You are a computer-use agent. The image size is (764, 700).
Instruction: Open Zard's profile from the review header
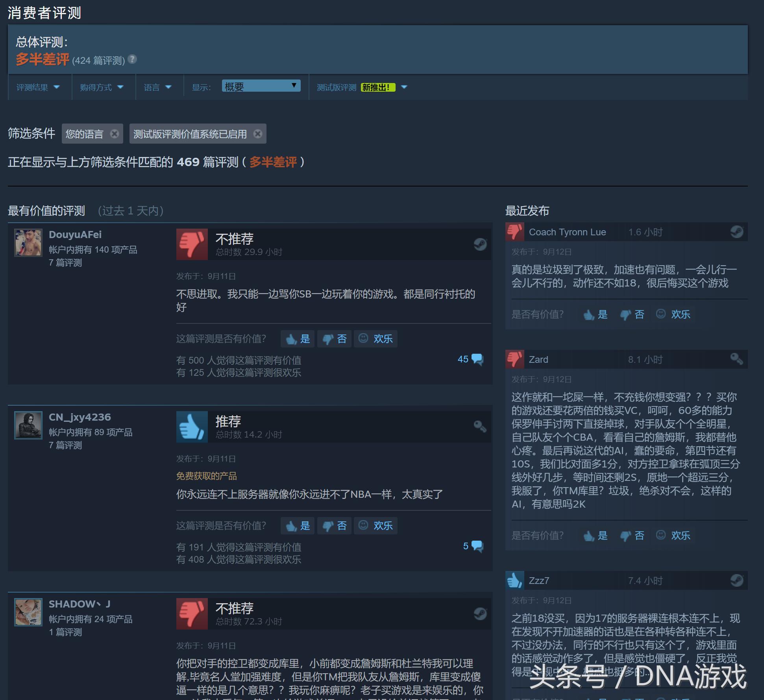pos(538,359)
